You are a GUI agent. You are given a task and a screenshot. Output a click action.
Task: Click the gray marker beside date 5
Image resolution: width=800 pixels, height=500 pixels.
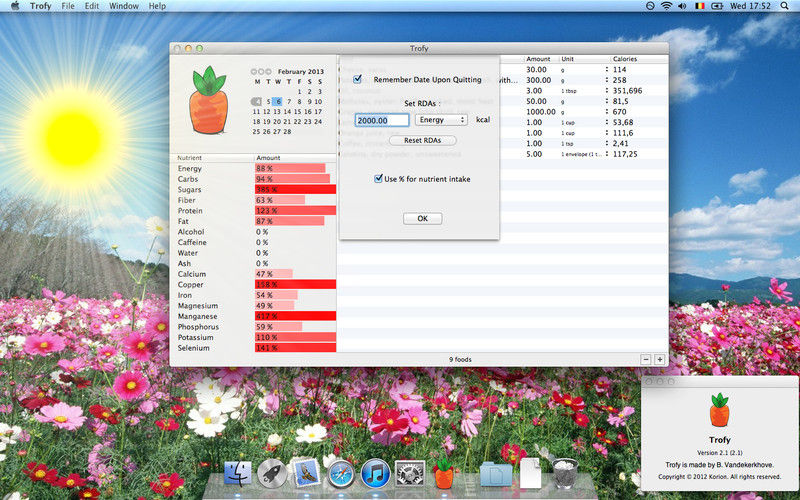point(256,102)
